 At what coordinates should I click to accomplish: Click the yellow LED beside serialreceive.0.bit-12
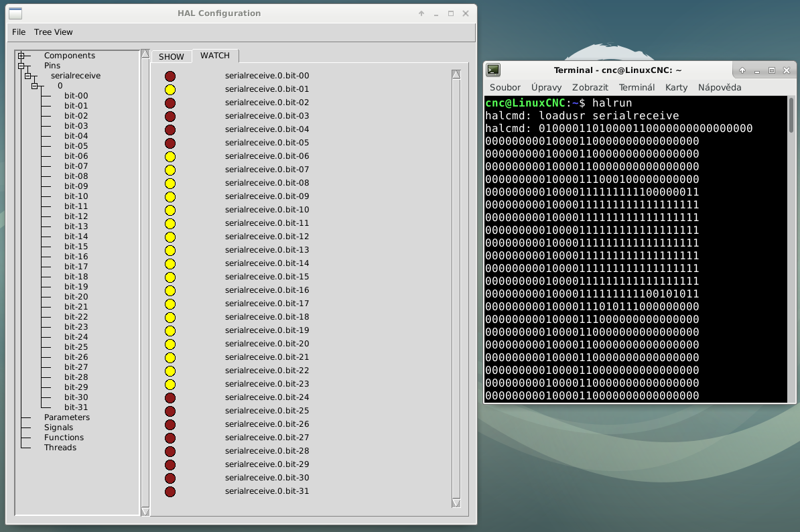[170, 237]
